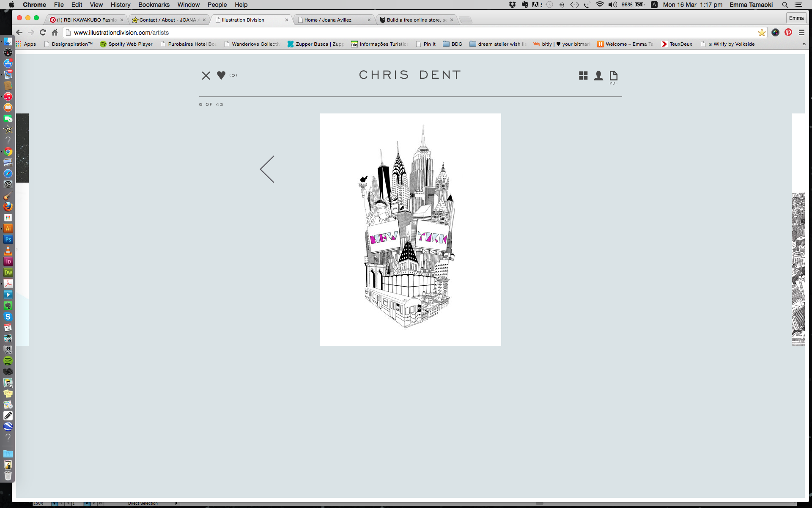Click the Pin It bookmarklet
The image size is (812, 508).
[x=426, y=44]
